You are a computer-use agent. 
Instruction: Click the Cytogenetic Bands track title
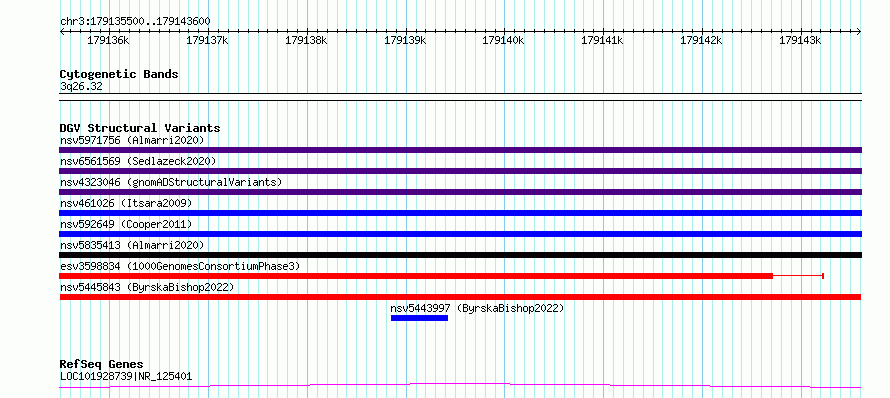pos(119,74)
